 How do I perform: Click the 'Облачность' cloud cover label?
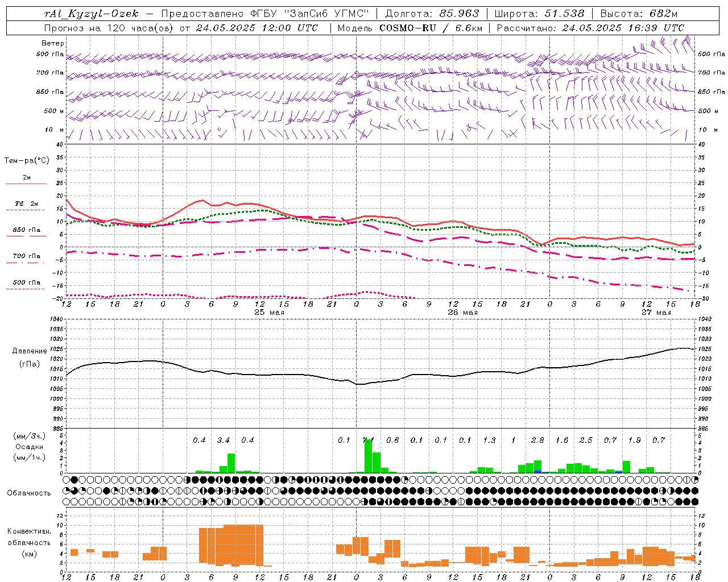tap(29, 493)
